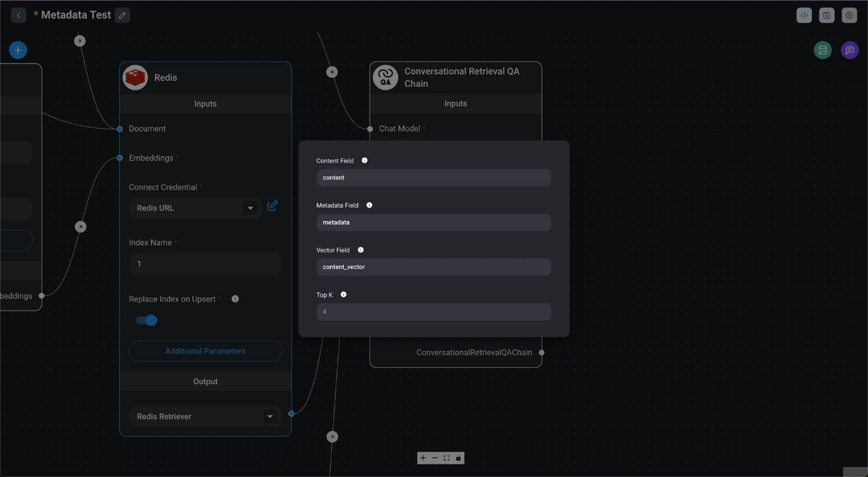This screenshot has height=477, width=868.
Task: Click the Additional Parameters button
Action: point(205,351)
